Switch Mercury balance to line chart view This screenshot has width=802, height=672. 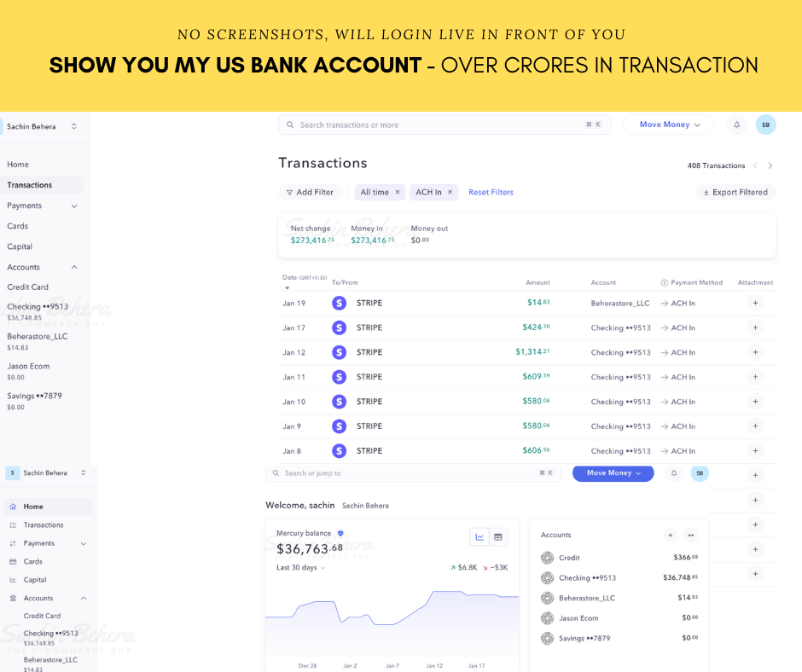coord(479,536)
